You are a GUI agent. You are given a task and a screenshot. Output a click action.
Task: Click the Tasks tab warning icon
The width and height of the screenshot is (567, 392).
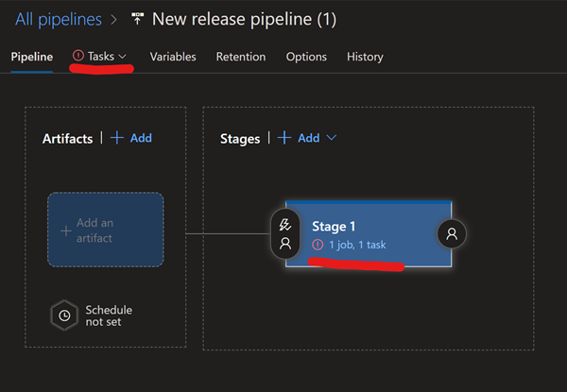[77, 57]
